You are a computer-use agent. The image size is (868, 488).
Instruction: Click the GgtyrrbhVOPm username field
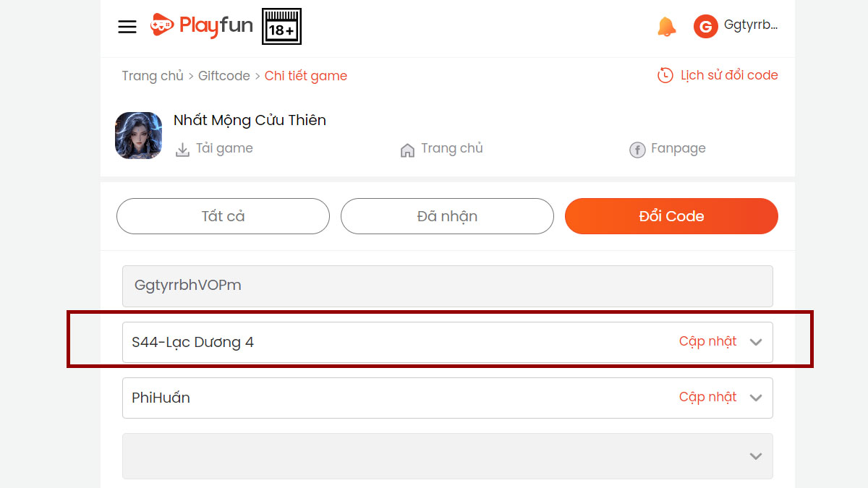(447, 286)
